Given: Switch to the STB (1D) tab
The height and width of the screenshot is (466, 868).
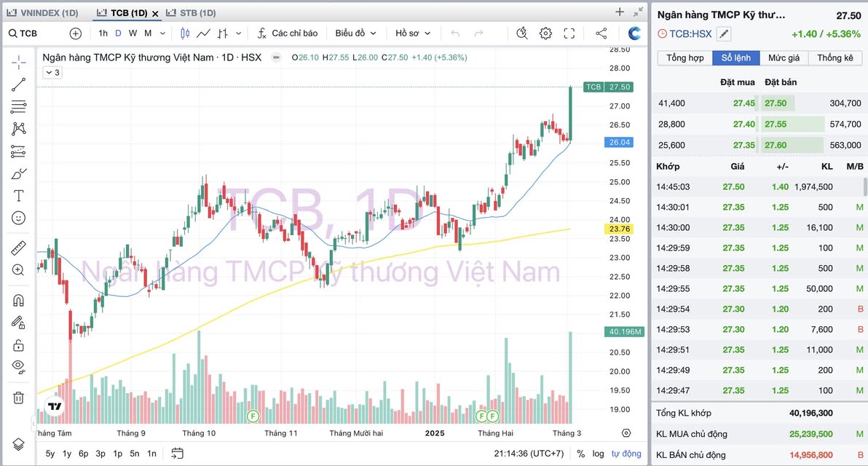Looking at the screenshot, I should 191,12.
